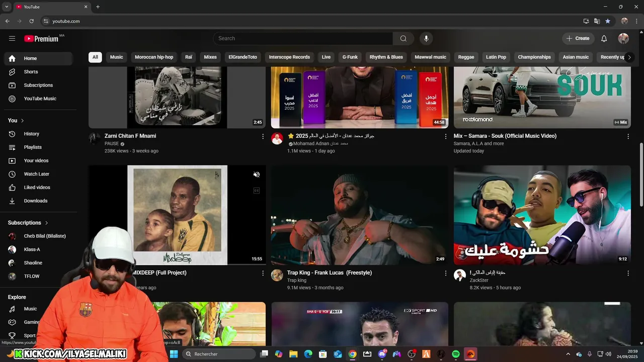
Task: Toggle captions on the MIXDEEP preview
Action: [257, 191]
